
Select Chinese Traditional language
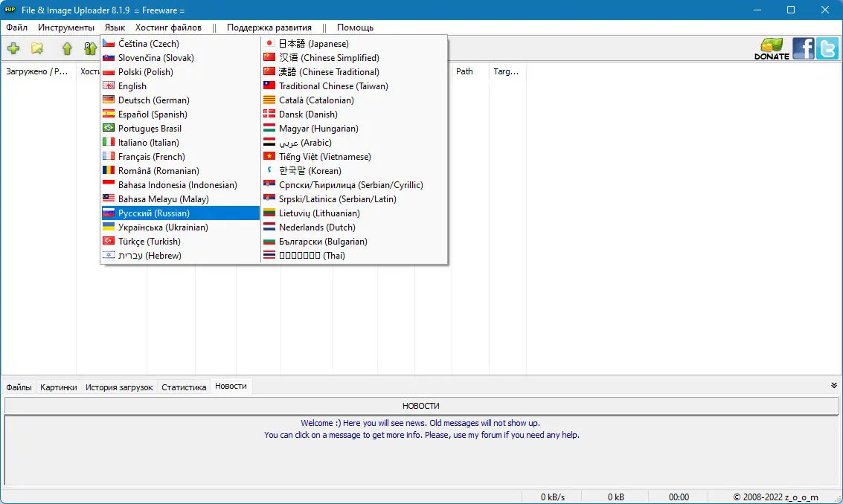[x=354, y=72]
